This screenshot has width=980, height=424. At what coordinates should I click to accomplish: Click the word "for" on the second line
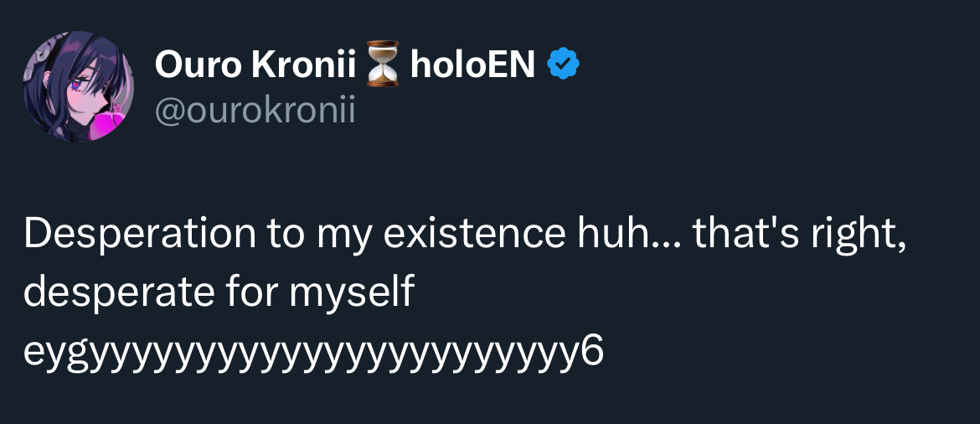247,293
